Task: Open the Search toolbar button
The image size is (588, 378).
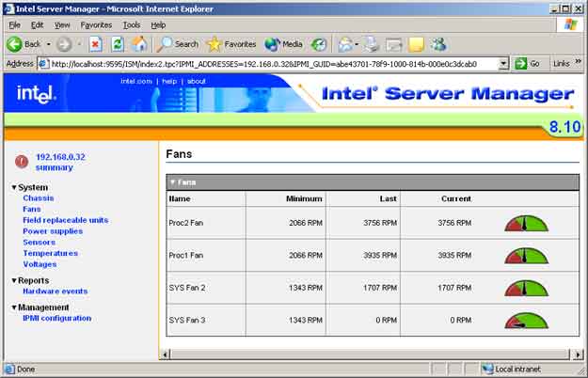Action: 178,43
